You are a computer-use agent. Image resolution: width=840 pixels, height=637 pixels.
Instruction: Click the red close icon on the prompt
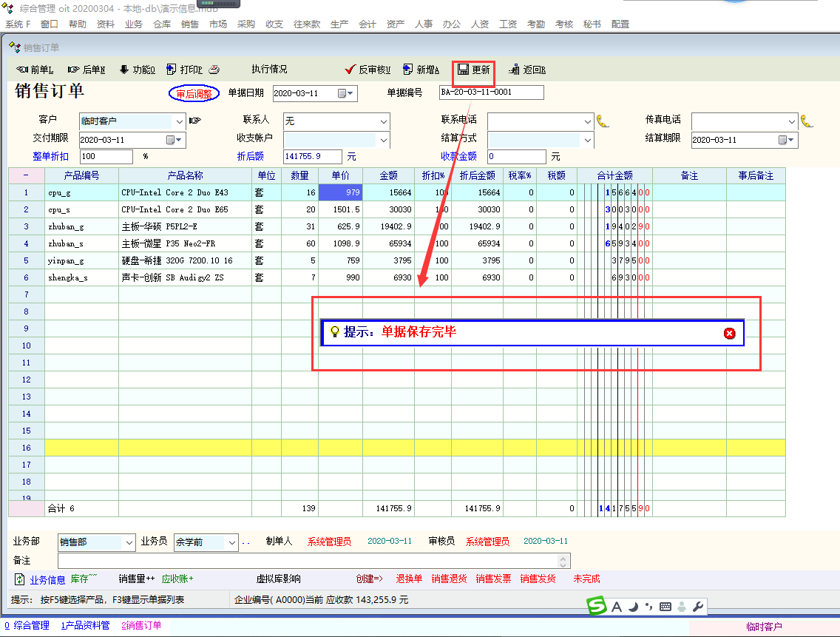(729, 333)
